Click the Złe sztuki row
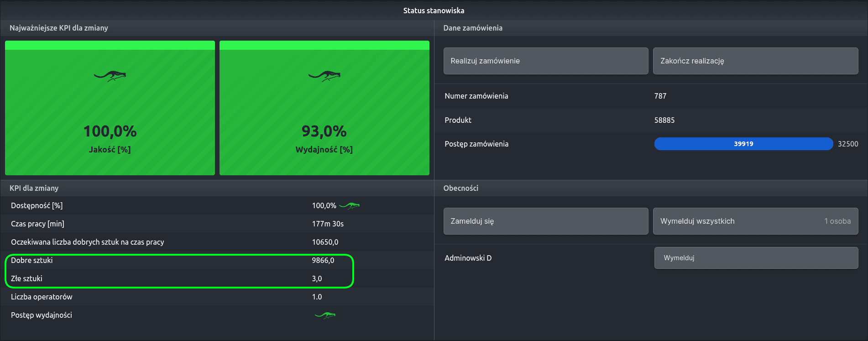 (x=179, y=278)
